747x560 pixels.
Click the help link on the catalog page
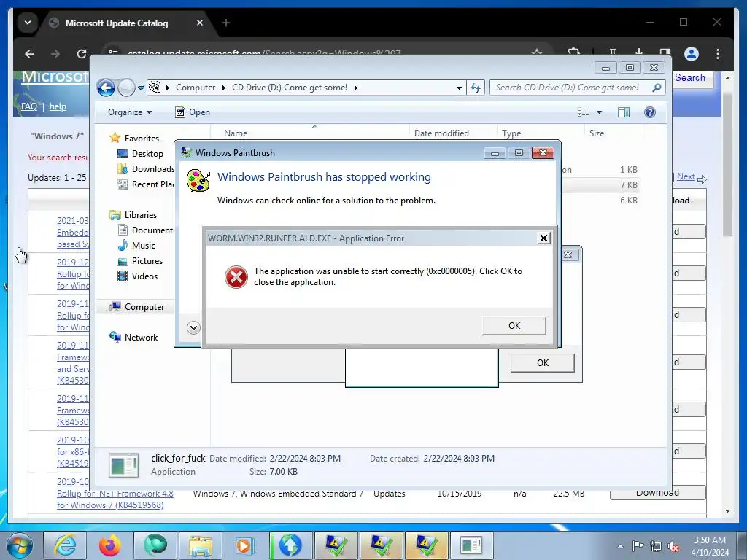[58, 106]
